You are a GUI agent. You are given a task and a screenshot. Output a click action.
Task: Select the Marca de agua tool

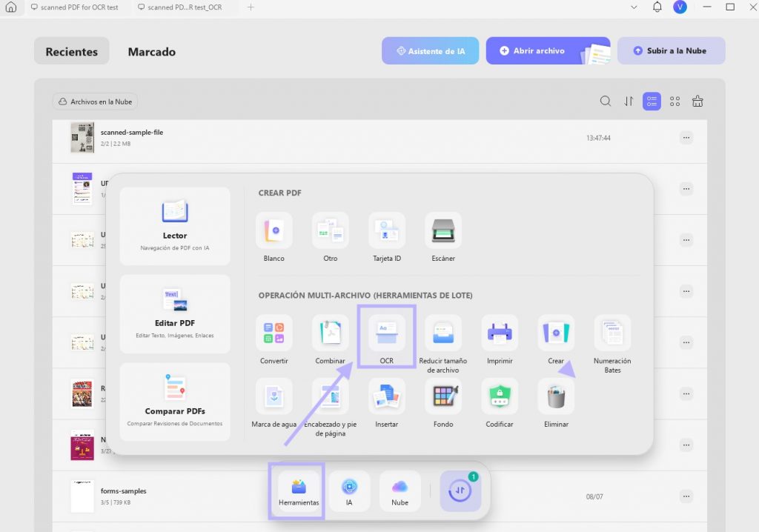coord(274,396)
